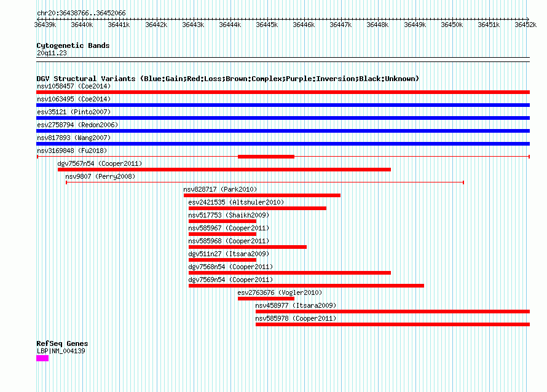Click the nsv9807 (Perry2008) thin line feature
The height and width of the screenshot is (392, 547).
265,182
